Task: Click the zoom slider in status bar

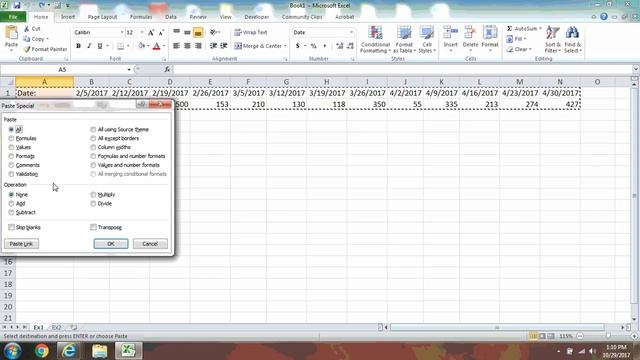Action: point(608,336)
